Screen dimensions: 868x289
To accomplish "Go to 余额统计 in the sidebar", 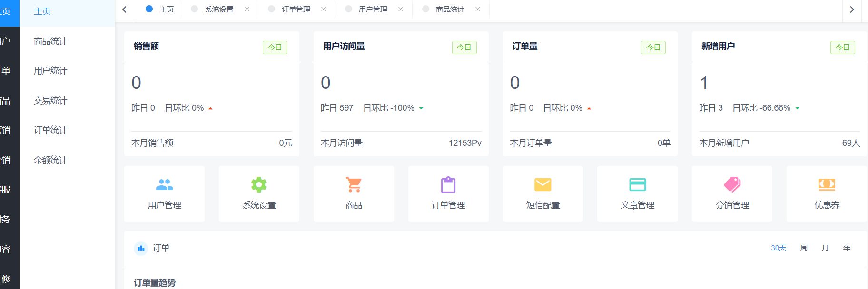I will 50,160.
